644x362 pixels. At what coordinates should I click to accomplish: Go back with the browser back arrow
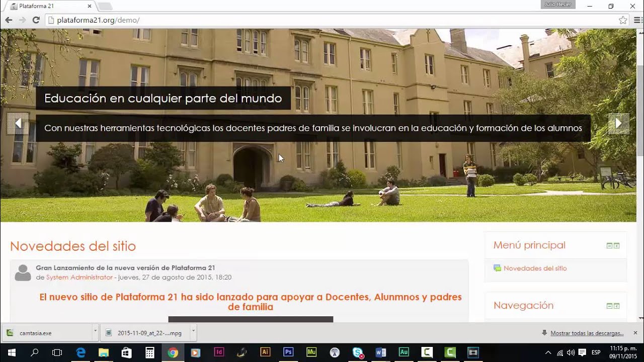point(9,20)
